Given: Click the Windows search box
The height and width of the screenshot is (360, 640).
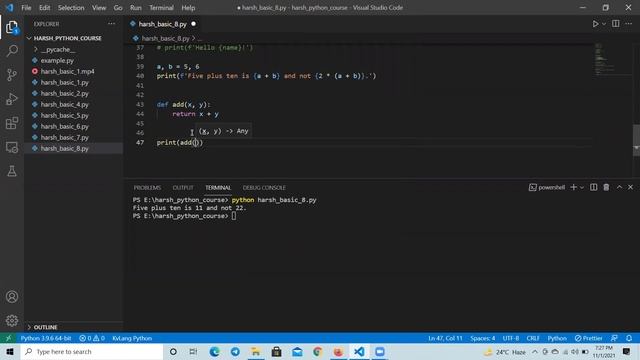Looking at the screenshot, I should click(91, 352).
